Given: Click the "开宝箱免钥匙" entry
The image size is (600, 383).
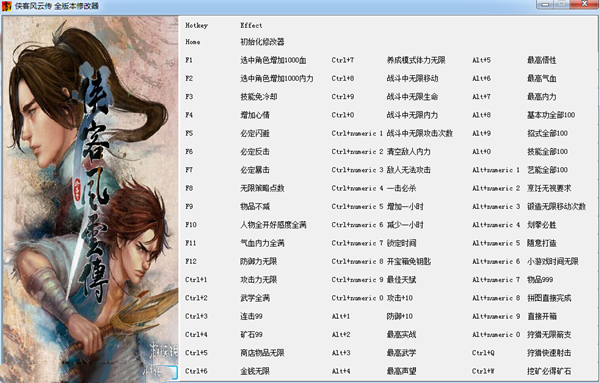Looking at the screenshot, I should coord(409,261).
